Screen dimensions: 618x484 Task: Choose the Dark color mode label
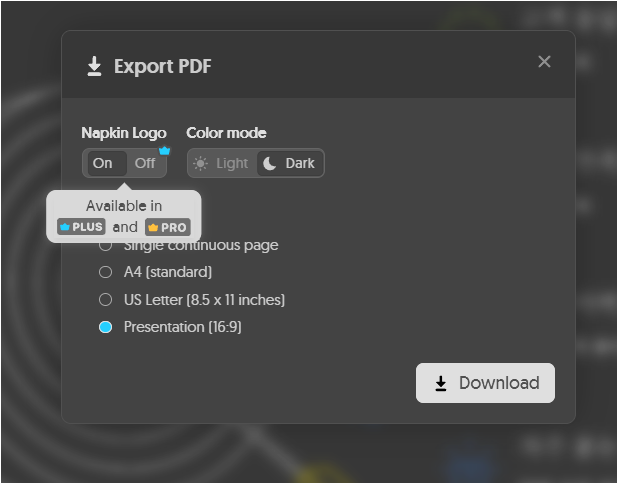300,163
